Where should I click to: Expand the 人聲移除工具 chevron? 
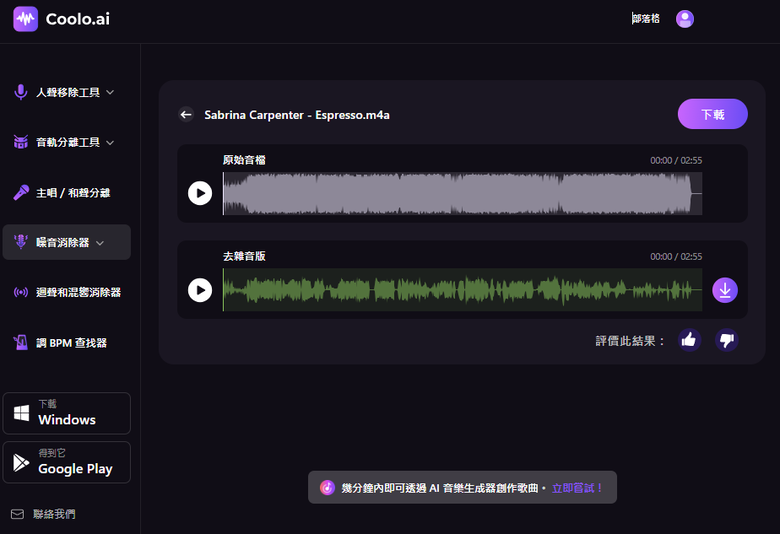tap(110, 93)
